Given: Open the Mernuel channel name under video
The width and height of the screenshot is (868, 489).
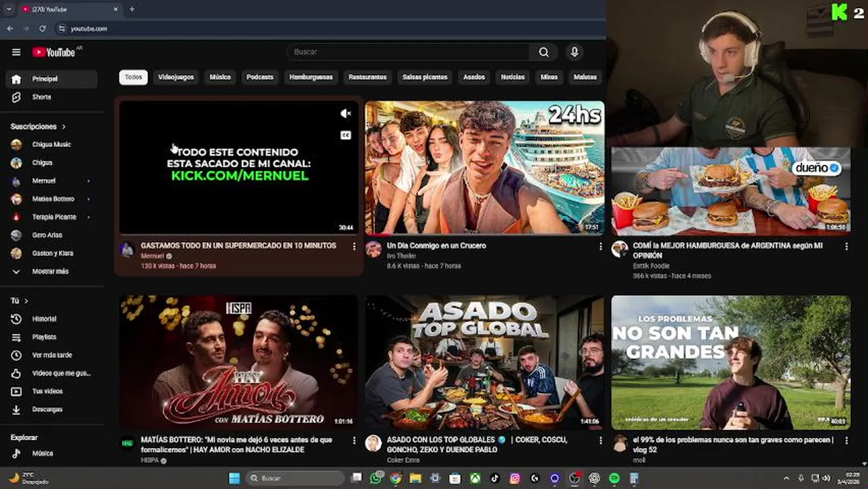Looking at the screenshot, I should coord(153,256).
